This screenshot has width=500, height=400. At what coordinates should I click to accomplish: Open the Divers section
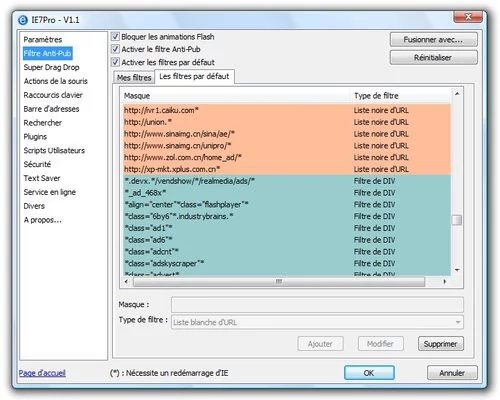pyautogui.click(x=34, y=206)
